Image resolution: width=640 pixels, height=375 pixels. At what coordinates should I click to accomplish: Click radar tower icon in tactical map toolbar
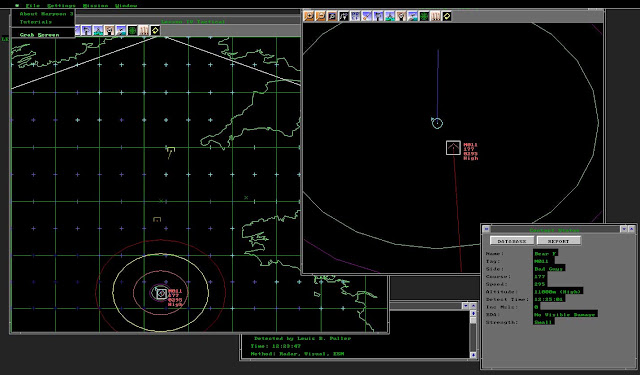coord(86,30)
